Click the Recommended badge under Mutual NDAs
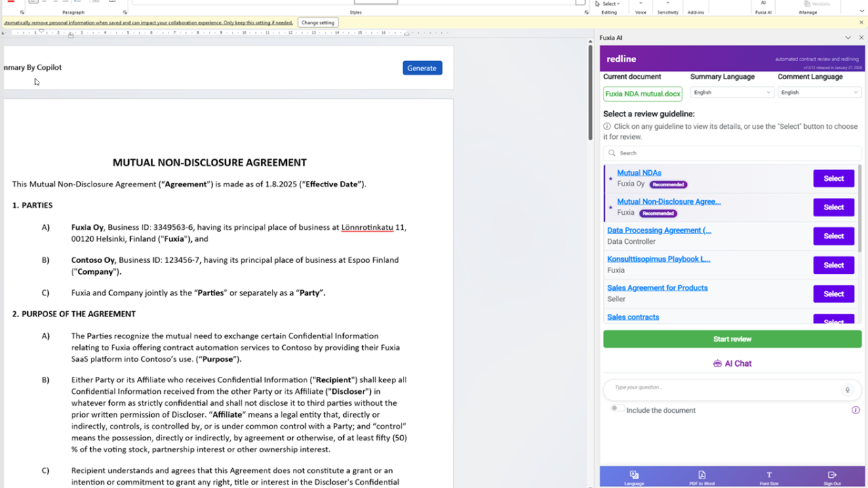The image size is (868, 488). tap(668, 184)
